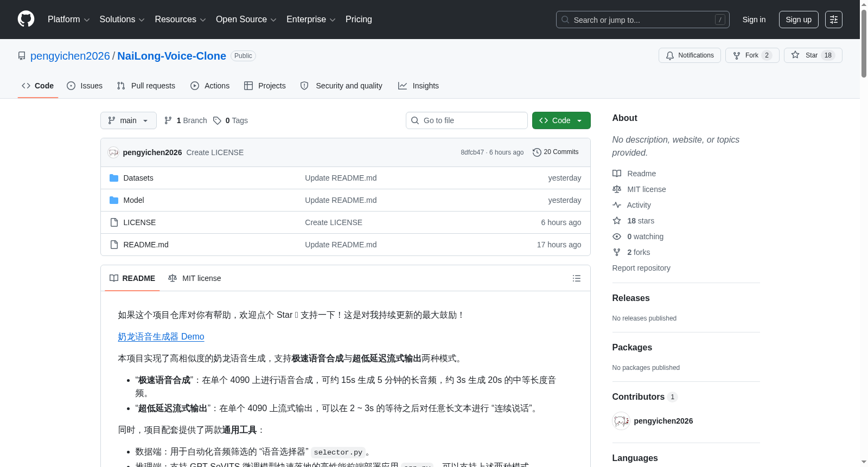
Task: Click the Activity pulse icon
Action: pos(617,205)
